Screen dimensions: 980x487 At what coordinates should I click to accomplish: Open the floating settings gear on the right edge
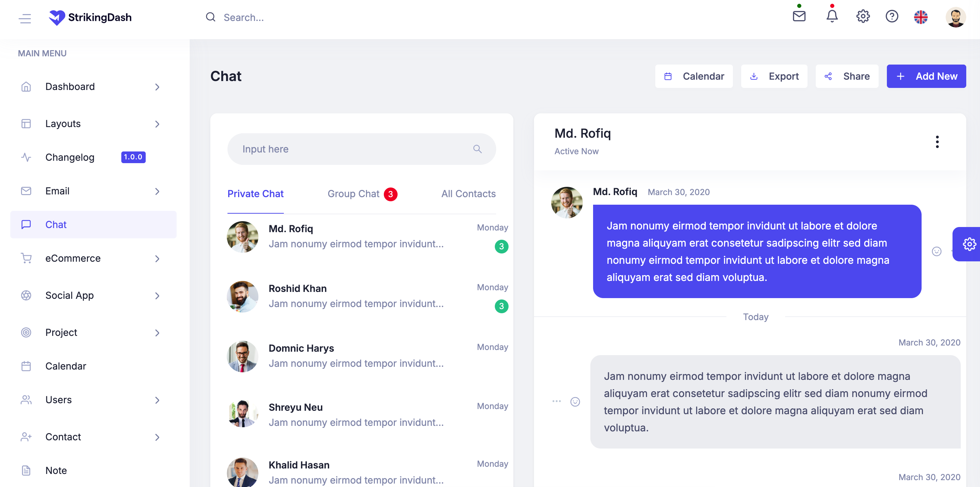970,244
